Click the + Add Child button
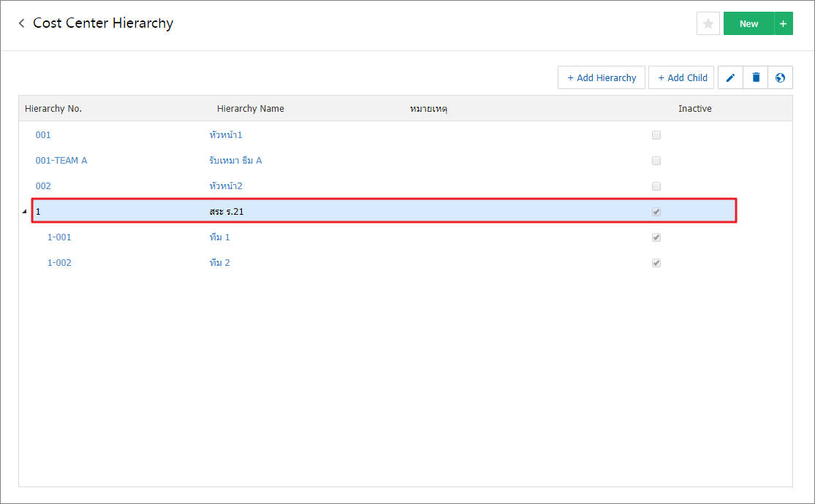This screenshot has width=815, height=504. pyautogui.click(x=681, y=77)
